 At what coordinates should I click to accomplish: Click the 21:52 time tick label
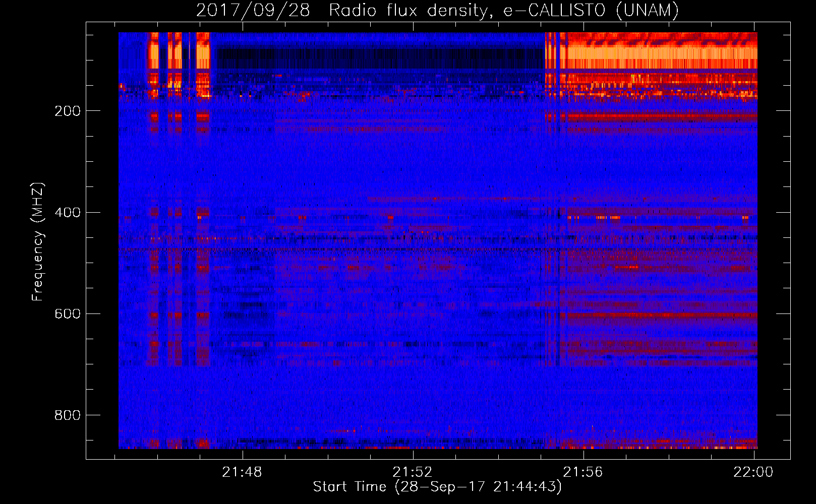pos(413,472)
